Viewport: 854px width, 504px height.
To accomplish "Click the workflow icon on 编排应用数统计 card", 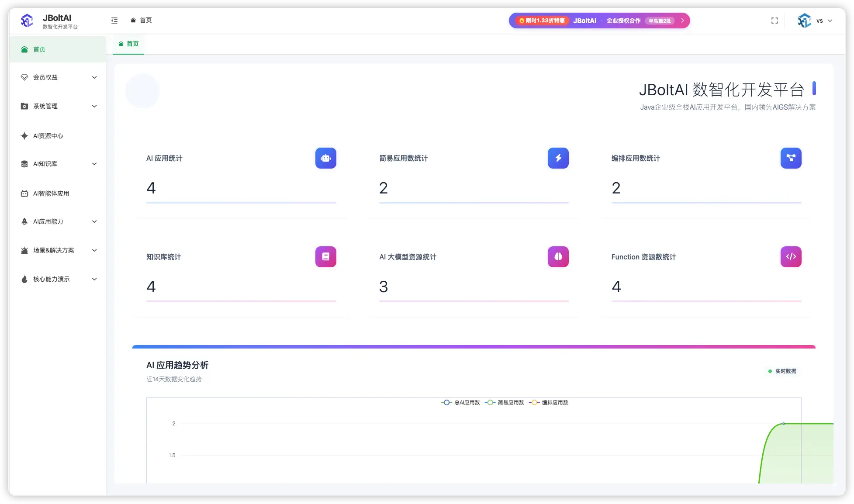I will [791, 158].
